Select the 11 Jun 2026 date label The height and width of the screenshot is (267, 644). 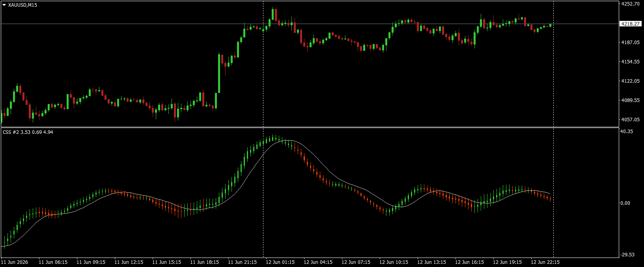click(x=15, y=262)
